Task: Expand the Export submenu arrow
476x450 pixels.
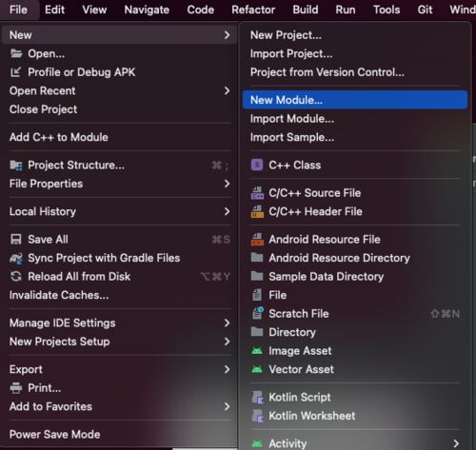Action: (x=227, y=369)
